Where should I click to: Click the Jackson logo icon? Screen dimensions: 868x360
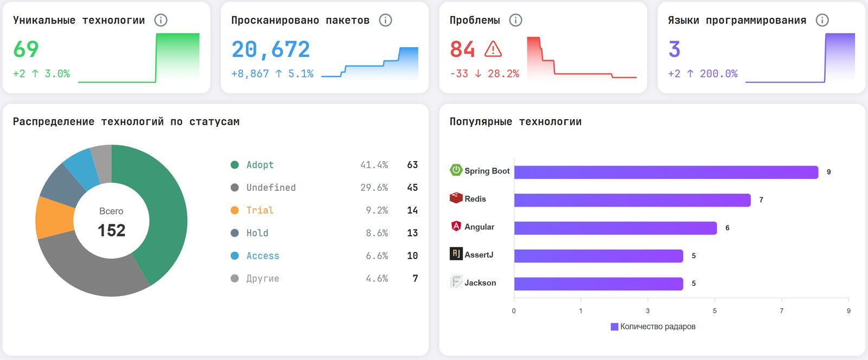456,282
